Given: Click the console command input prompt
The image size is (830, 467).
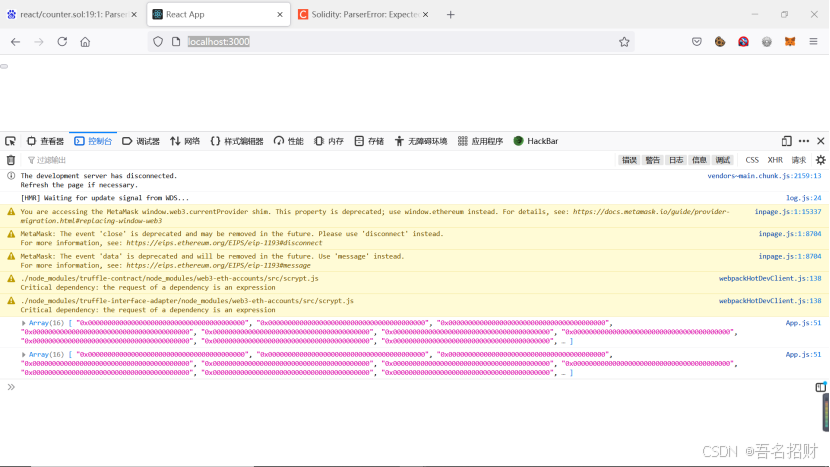Looking at the screenshot, I should pos(413,388).
